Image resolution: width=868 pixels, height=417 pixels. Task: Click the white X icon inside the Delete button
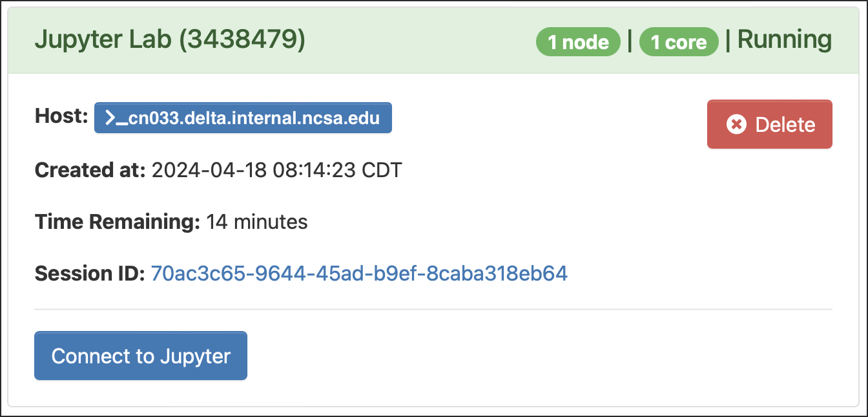click(x=735, y=123)
